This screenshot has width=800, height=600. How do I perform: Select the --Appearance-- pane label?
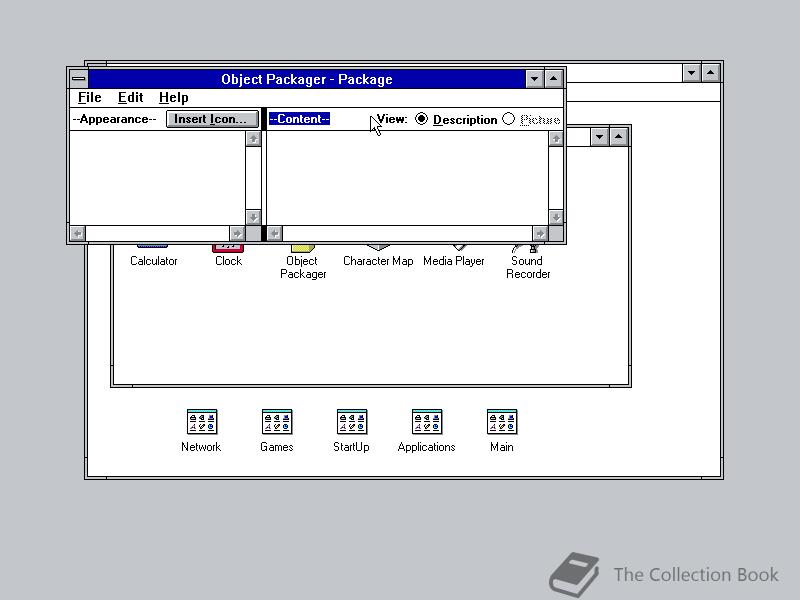(114, 119)
